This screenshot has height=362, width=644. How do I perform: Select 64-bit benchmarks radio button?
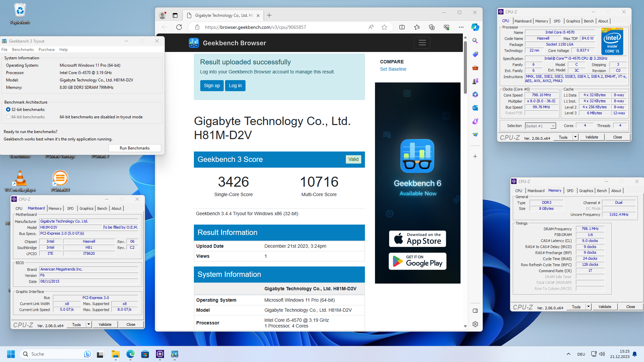[8, 117]
